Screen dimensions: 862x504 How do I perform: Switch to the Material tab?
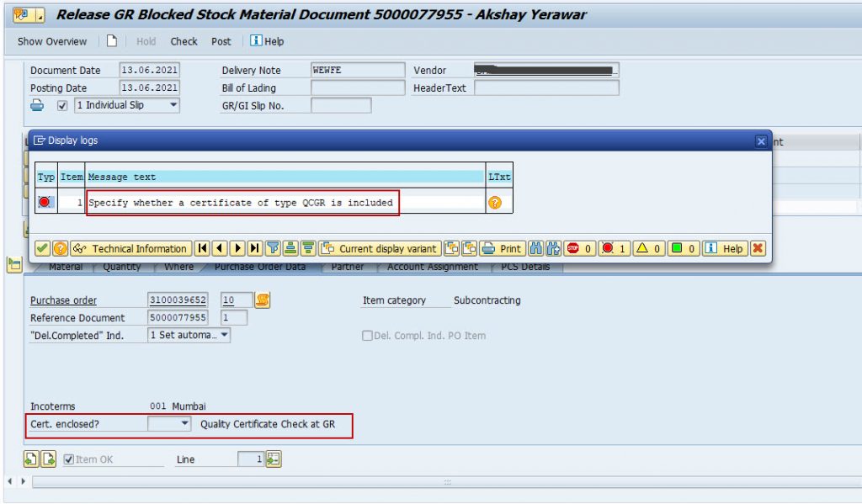point(66,267)
